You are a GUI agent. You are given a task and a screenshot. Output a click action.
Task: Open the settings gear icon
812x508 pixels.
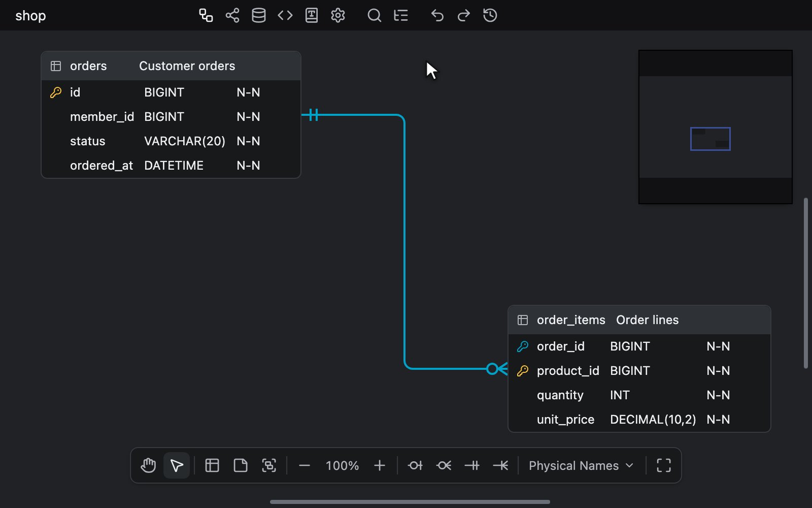(x=338, y=15)
